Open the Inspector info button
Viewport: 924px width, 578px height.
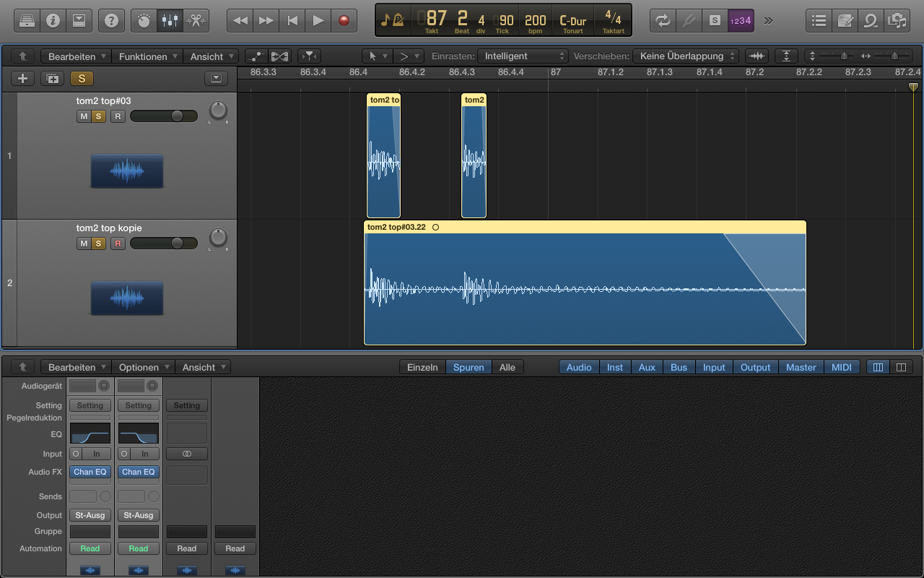click(x=53, y=20)
